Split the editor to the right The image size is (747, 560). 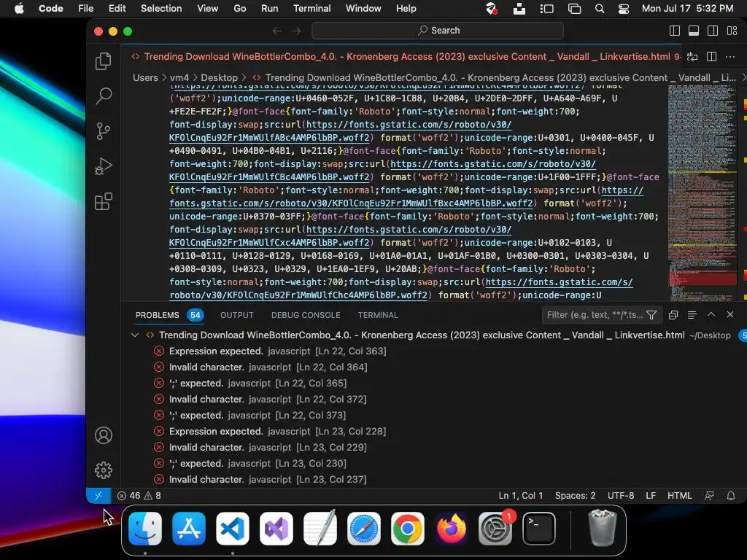point(712,57)
